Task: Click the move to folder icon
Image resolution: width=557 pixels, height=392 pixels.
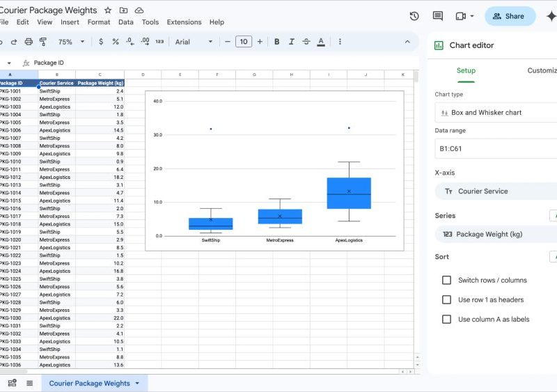Action: coord(123,10)
